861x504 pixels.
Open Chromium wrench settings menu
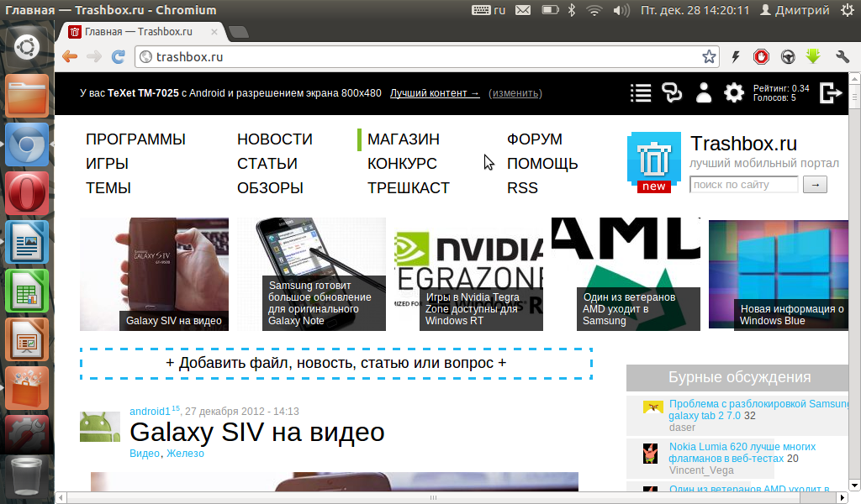point(843,56)
